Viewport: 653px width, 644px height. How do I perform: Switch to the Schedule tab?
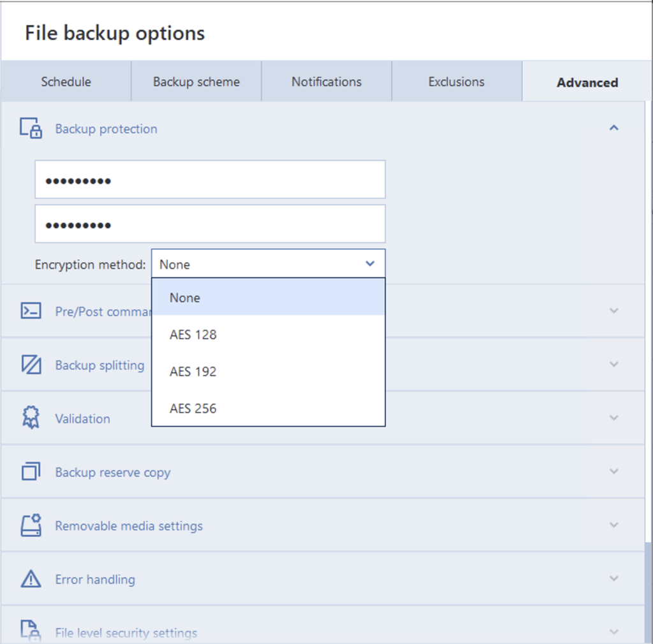coord(66,81)
